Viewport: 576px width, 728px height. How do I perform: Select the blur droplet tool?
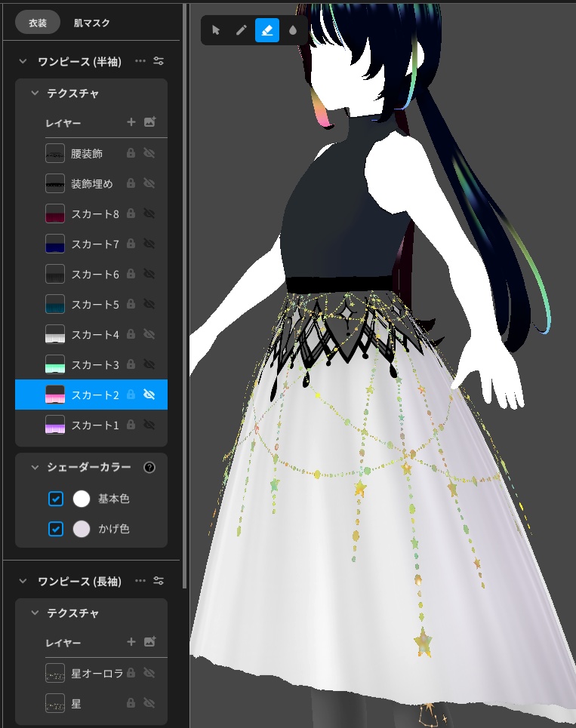(x=293, y=30)
